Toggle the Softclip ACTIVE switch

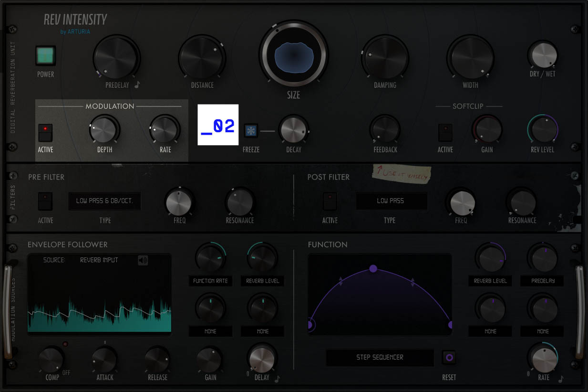(x=445, y=131)
